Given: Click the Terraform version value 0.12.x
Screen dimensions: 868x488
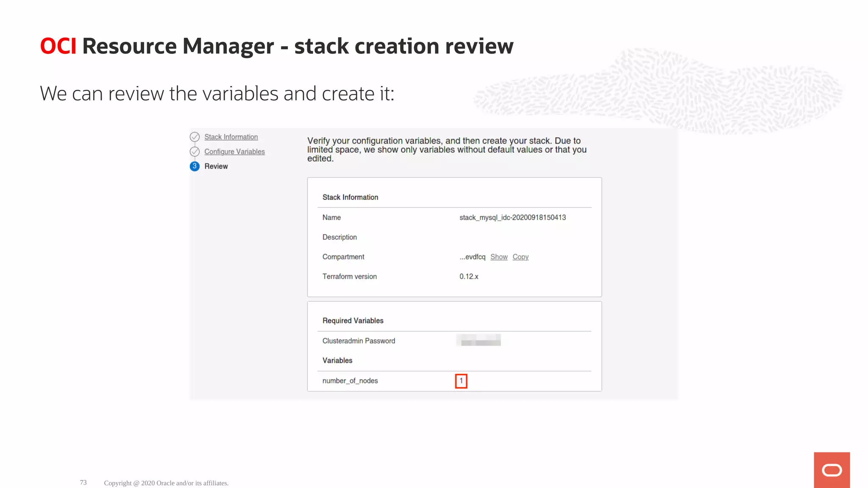Looking at the screenshot, I should [x=469, y=276].
